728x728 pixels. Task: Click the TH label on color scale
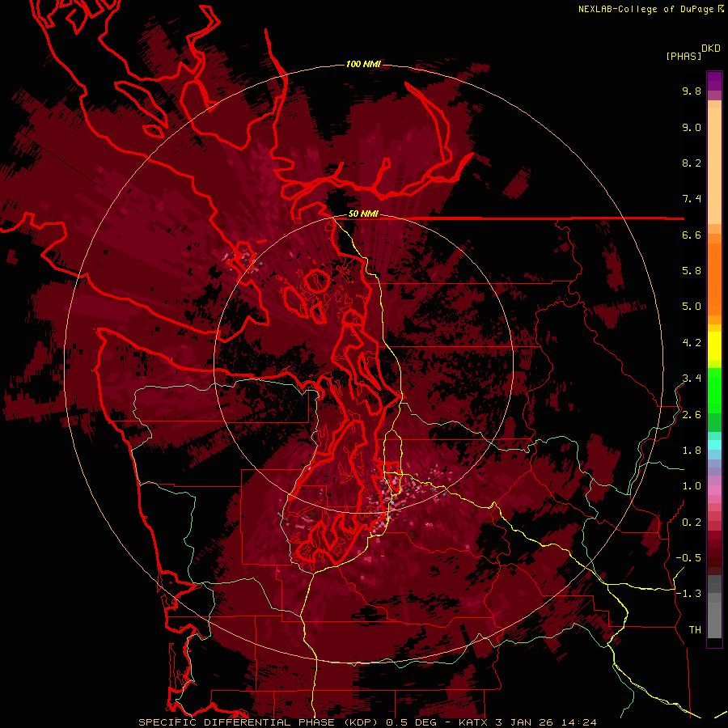point(695,630)
